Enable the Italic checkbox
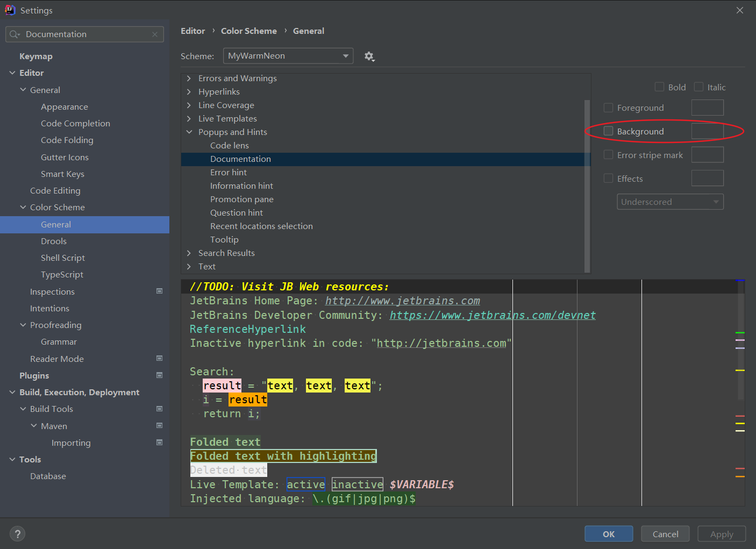The width and height of the screenshot is (756, 549). click(x=698, y=87)
